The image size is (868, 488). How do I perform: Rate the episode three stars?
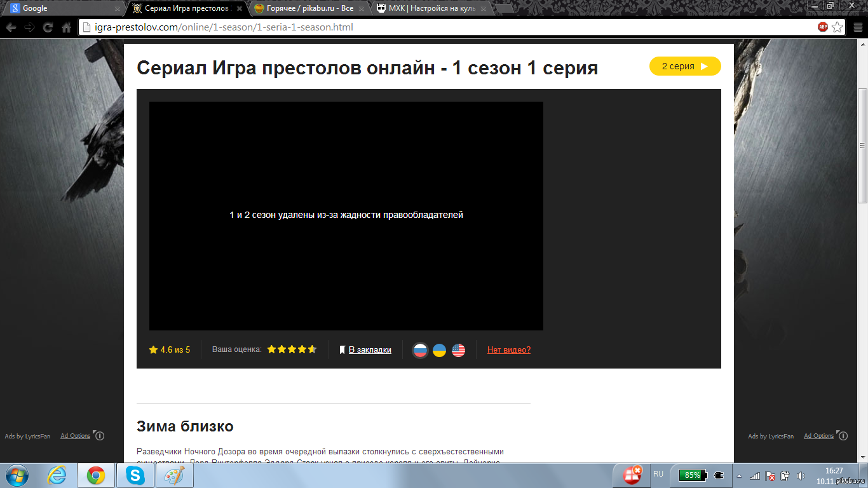292,349
